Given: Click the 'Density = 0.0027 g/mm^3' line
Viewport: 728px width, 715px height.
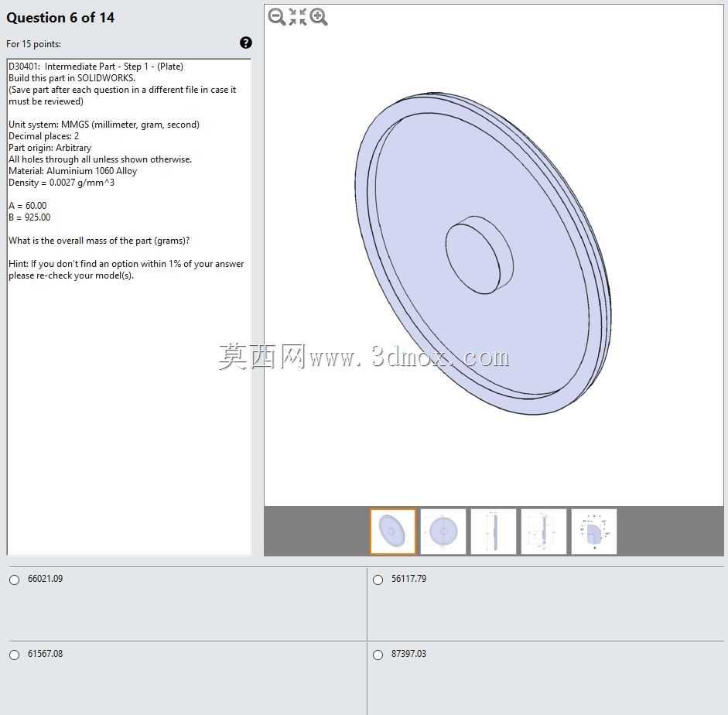Looking at the screenshot, I should 61,183.
